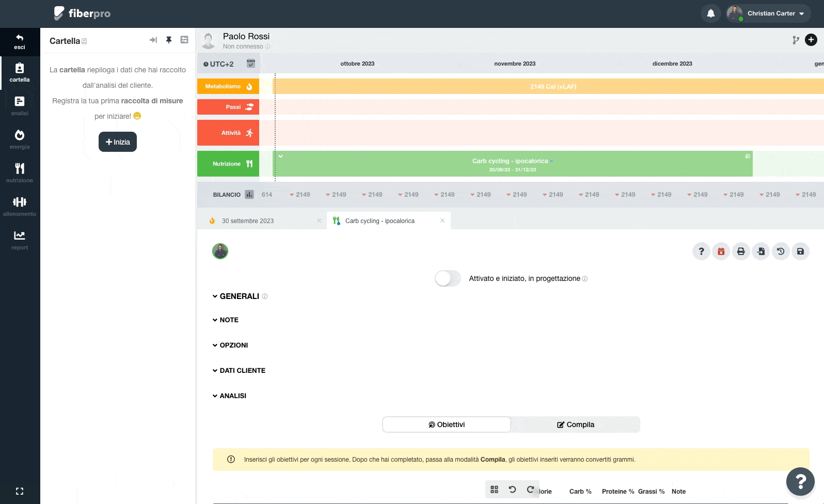Image resolution: width=824 pixels, height=504 pixels.
Task: Click the BILANCIO chart icon
Action: [x=249, y=195]
